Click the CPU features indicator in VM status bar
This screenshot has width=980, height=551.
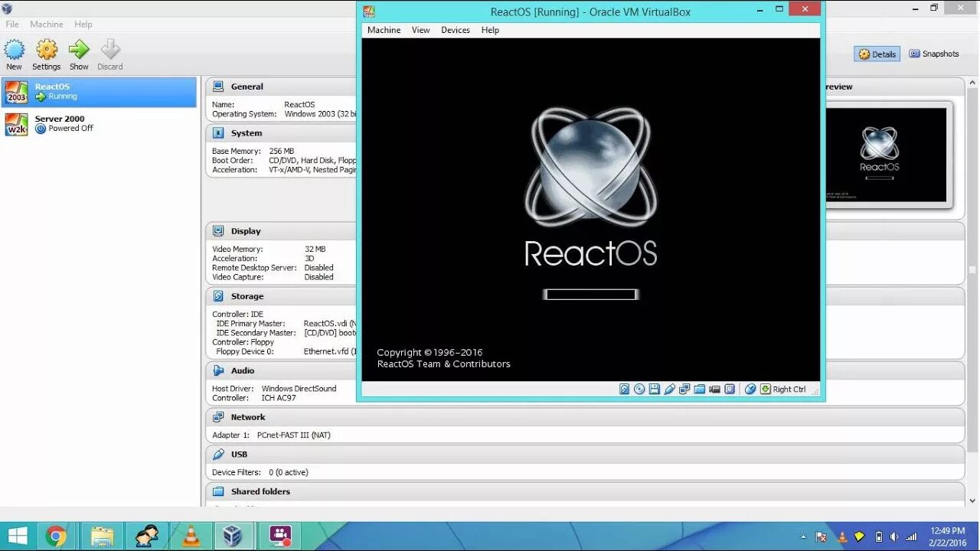click(x=730, y=389)
